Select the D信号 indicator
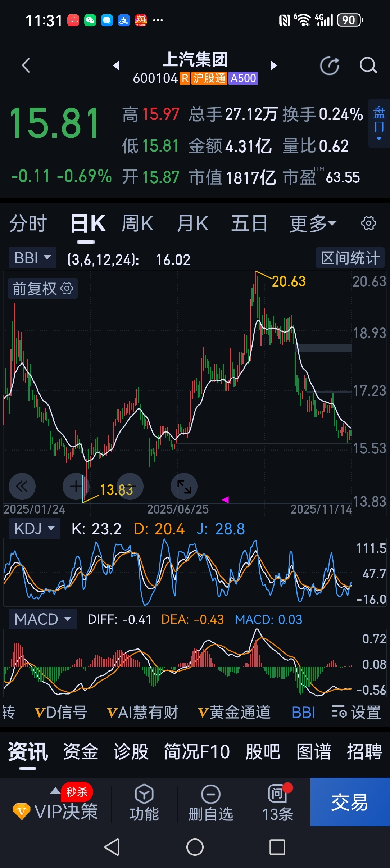Image resolution: width=390 pixels, height=868 pixels. pos(61,712)
